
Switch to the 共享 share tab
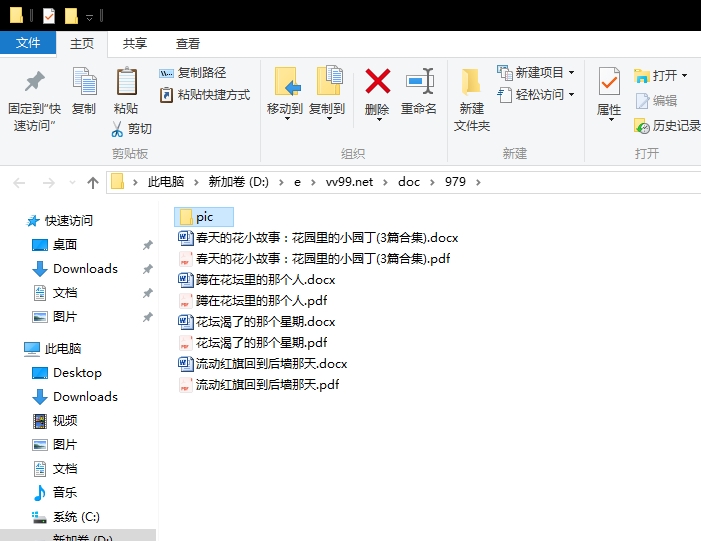click(135, 44)
